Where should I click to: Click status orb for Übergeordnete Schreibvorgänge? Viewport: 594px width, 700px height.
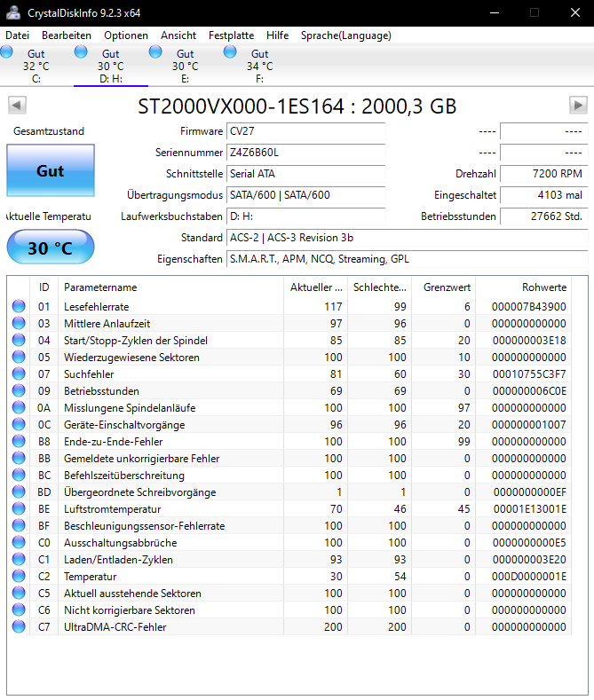pyautogui.click(x=19, y=492)
